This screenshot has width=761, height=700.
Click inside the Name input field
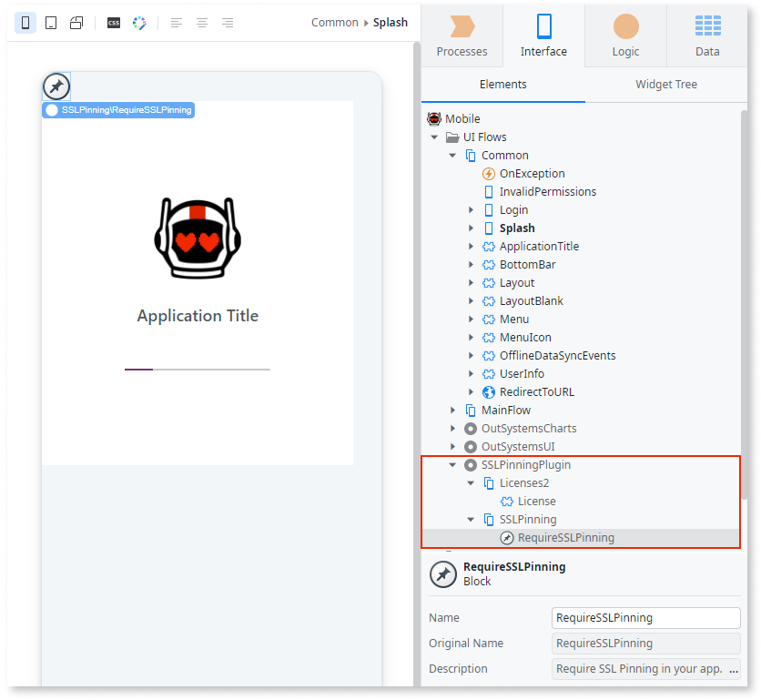tap(645, 617)
